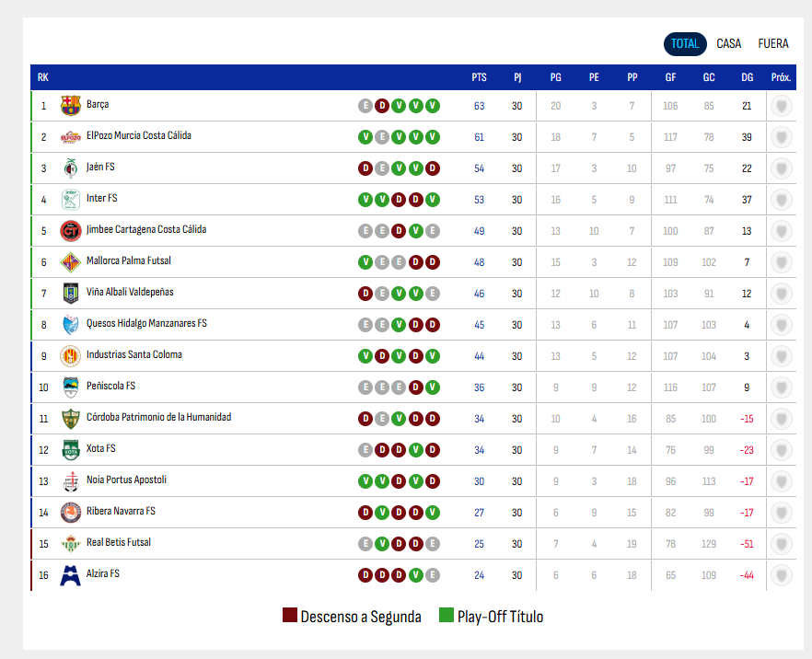Click Xota FS next-opponent shield icon
Screen dimensions: 812x659
[x=782, y=450]
